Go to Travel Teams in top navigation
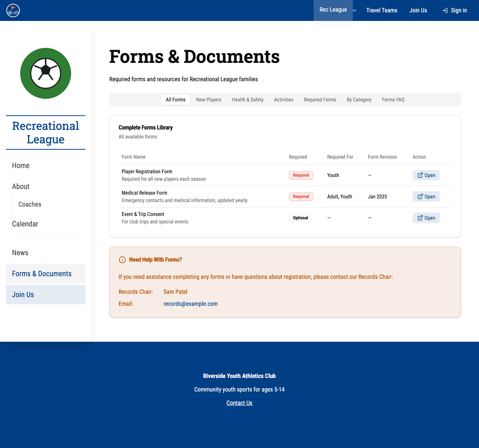 pos(382,10)
